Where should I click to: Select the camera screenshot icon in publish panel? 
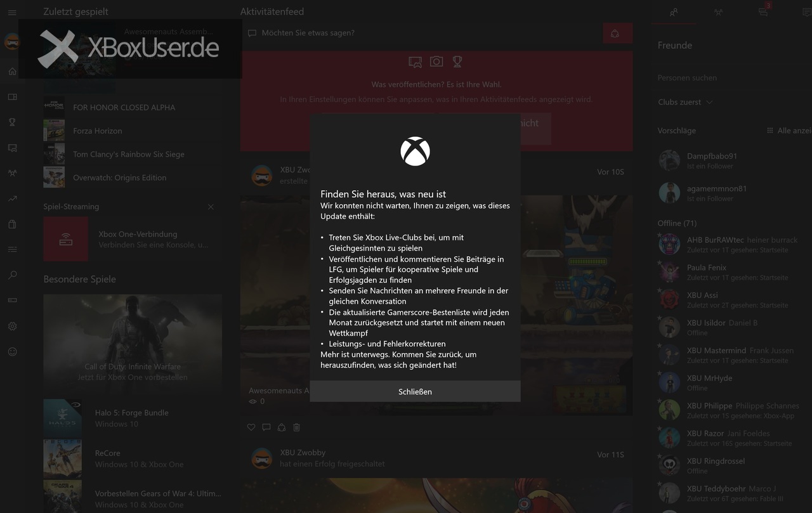tap(436, 62)
